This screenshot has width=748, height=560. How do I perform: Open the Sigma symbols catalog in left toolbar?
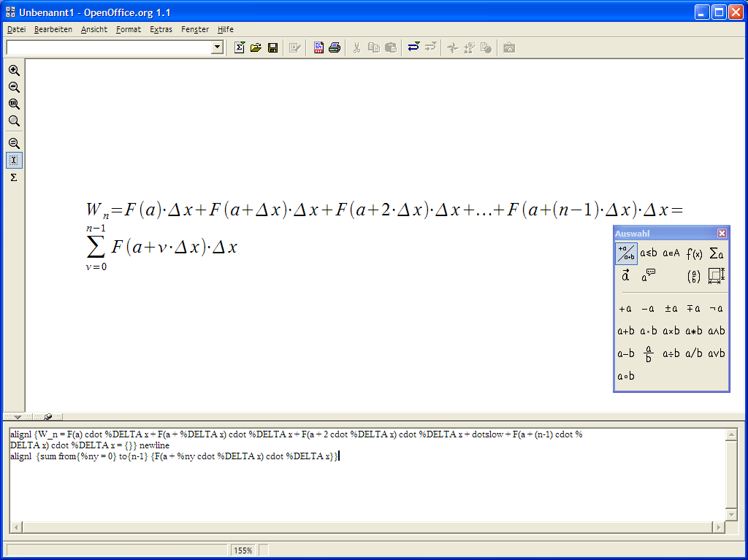pyautogui.click(x=14, y=177)
